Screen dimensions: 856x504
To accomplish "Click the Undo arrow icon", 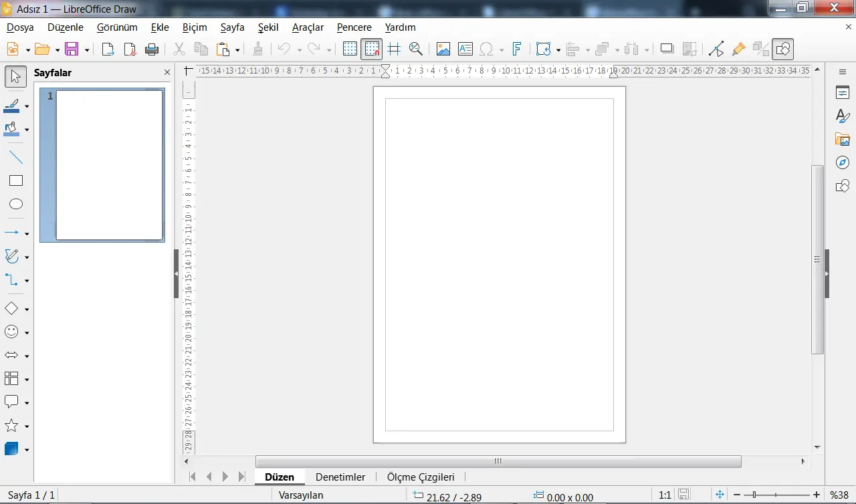I will [x=284, y=49].
